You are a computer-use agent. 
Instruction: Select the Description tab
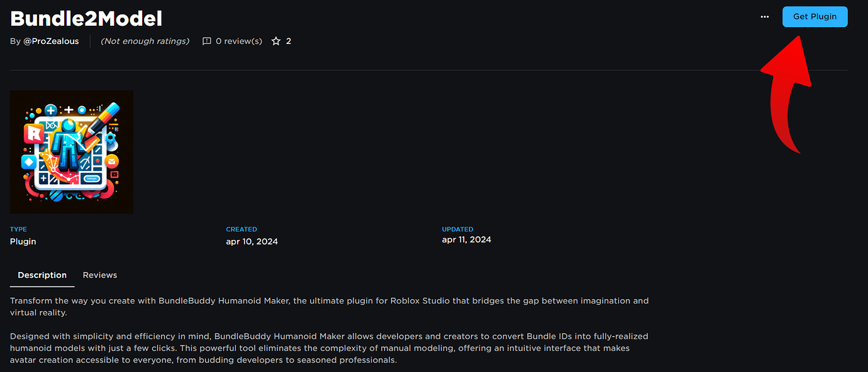(x=42, y=275)
